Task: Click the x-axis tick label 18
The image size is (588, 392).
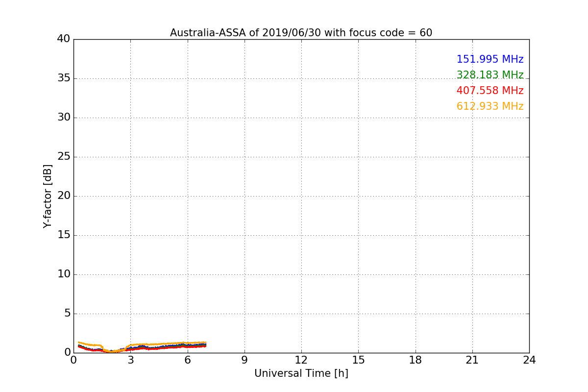Action: pos(416,360)
